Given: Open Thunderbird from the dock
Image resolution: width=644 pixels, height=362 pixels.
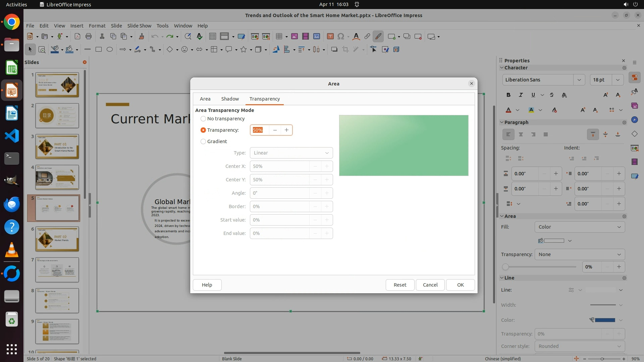Looking at the screenshot, I should pos(12,204).
